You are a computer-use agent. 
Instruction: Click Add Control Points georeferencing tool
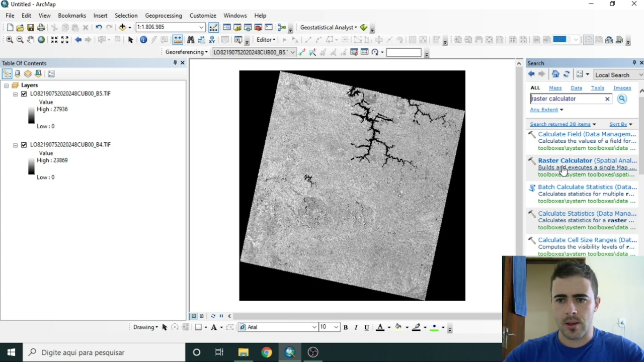point(302,52)
